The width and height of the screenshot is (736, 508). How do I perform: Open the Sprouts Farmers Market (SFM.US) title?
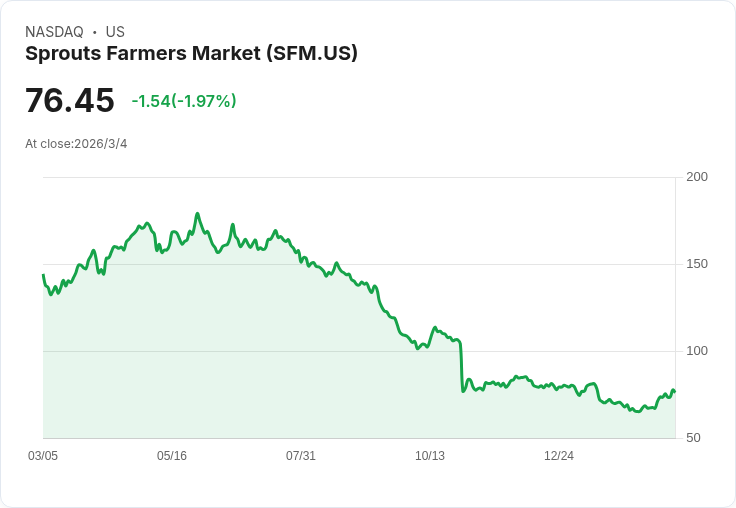click(x=191, y=54)
